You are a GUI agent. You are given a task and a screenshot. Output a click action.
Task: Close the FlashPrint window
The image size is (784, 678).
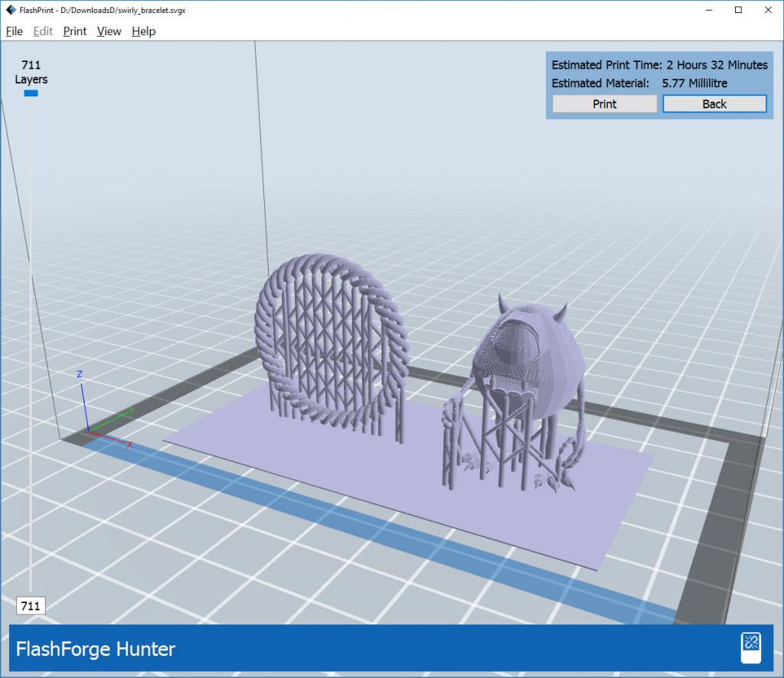767,10
